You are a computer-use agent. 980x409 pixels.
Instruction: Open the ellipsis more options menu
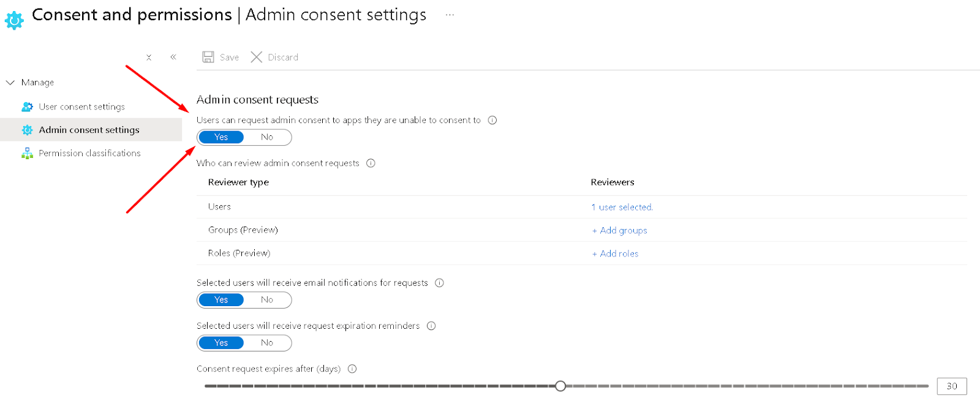click(x=450, y=15)
